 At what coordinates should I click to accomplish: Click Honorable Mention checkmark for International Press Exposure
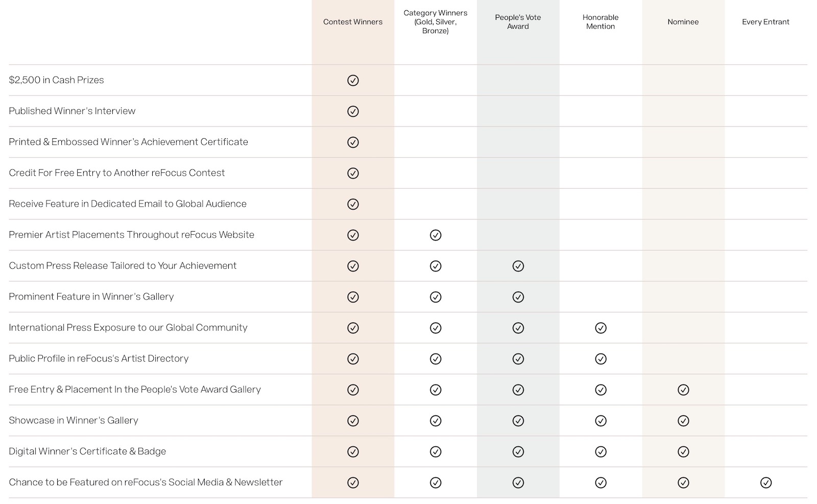pos(600,328)
